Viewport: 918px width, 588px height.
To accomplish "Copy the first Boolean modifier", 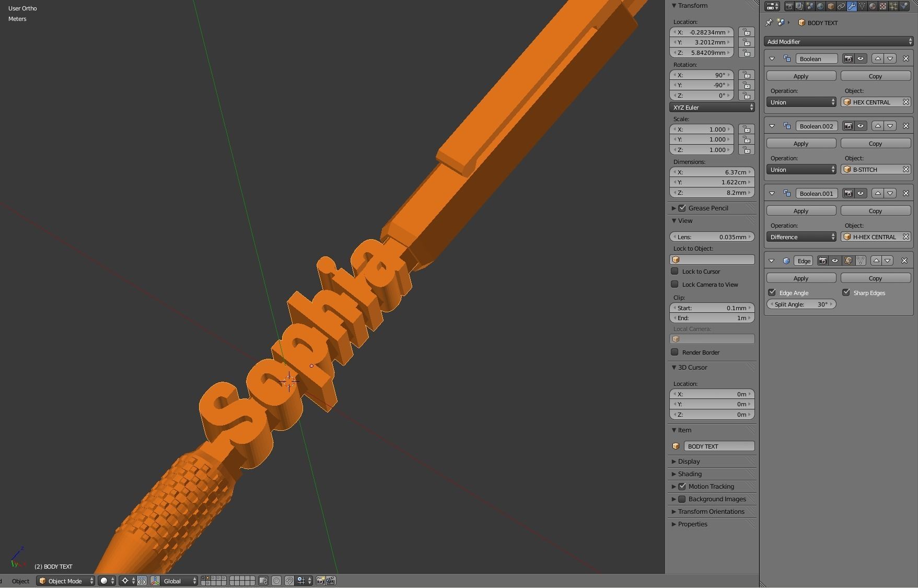I will (875, 76).
